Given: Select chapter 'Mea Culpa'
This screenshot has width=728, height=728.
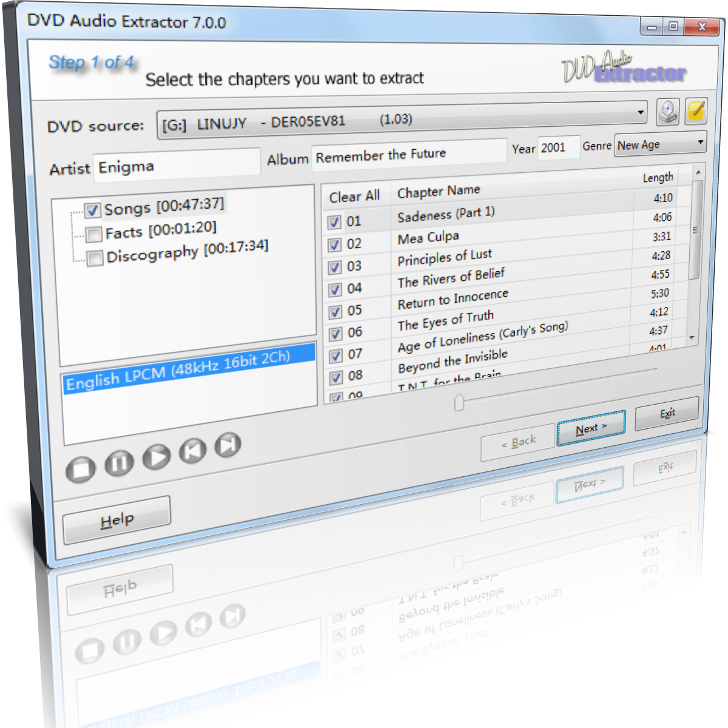Looking at the screenshot, I should [x=428, y=238].
